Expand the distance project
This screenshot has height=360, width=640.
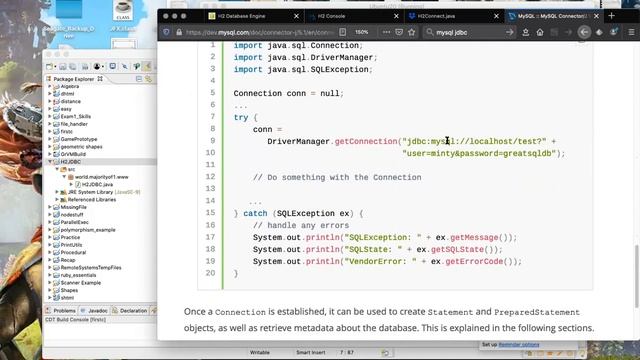pyautogui.click(x=50, y=102)
